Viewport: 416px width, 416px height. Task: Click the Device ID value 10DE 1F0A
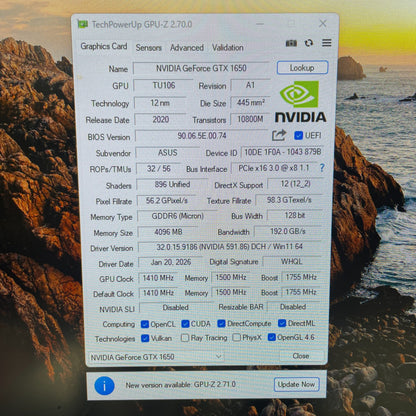click(282, 152)
